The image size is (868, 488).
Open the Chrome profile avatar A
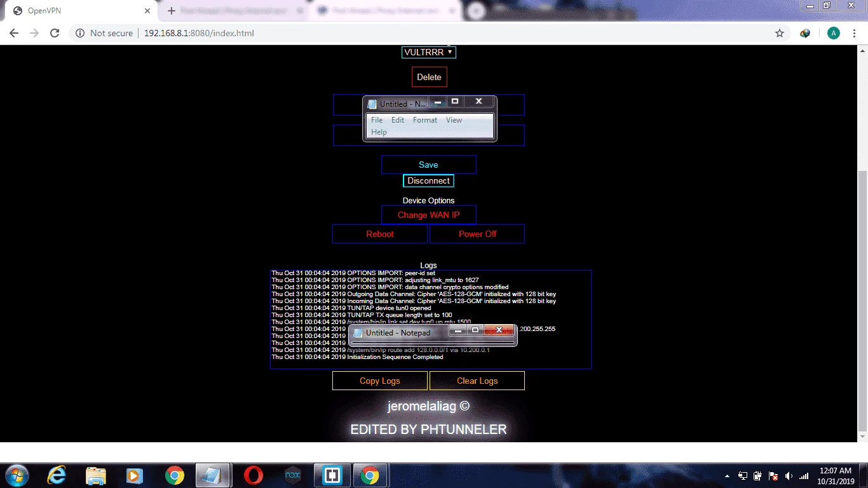pyautogui.click(x=834, y=33)
